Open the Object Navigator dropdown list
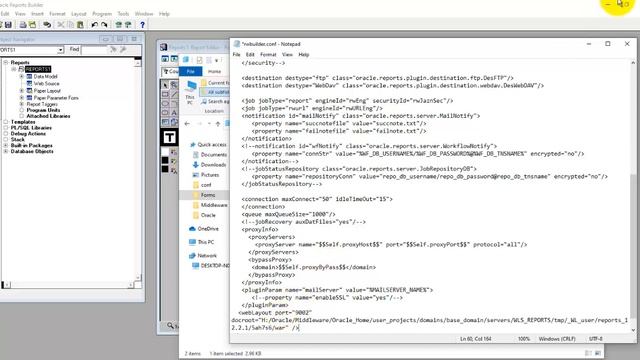 click(60, 50)
